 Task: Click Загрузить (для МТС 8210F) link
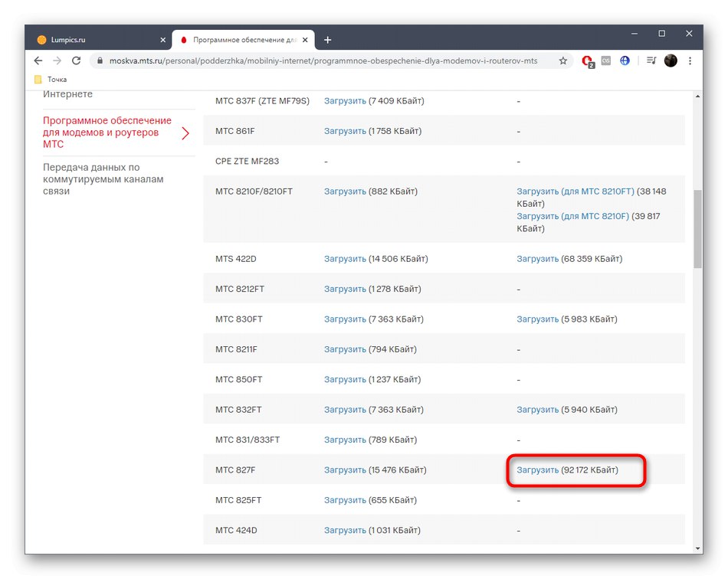pyautogui.click(x=573, y=216)
